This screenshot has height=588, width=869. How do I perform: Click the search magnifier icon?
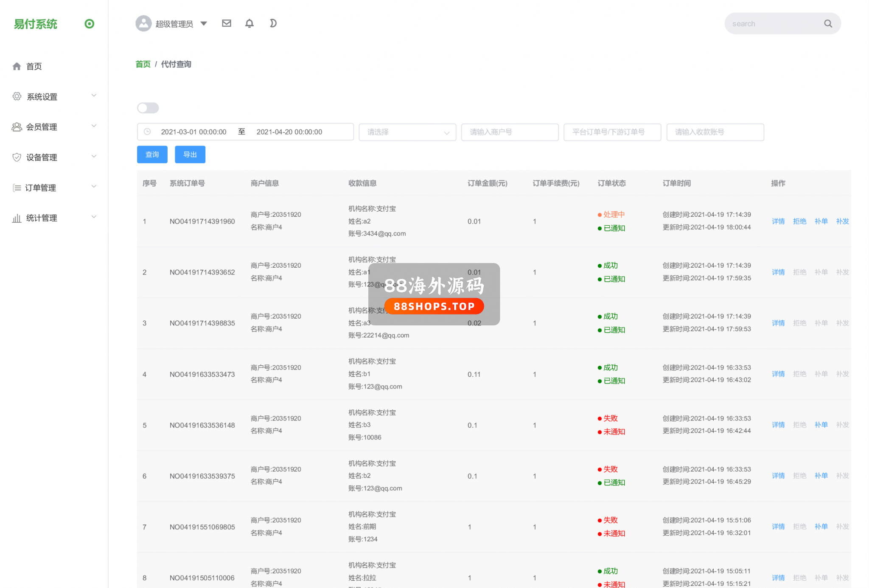(828, 24)
